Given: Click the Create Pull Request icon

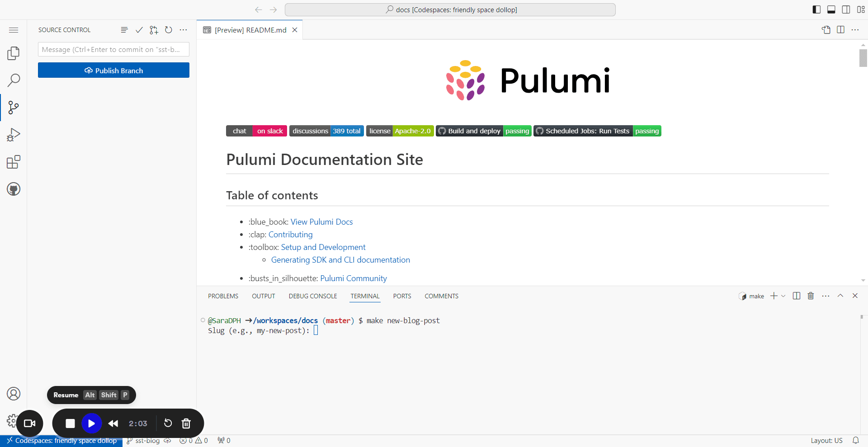Looking at the screenshot, I should 154,30.
